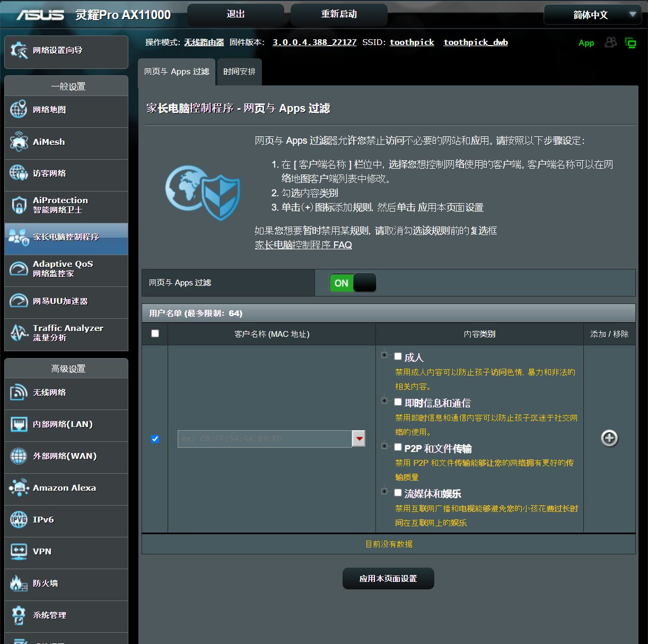
Task: Click the 重新启动 reboot button
Action: pyautogui.click(x=339, y=14)
